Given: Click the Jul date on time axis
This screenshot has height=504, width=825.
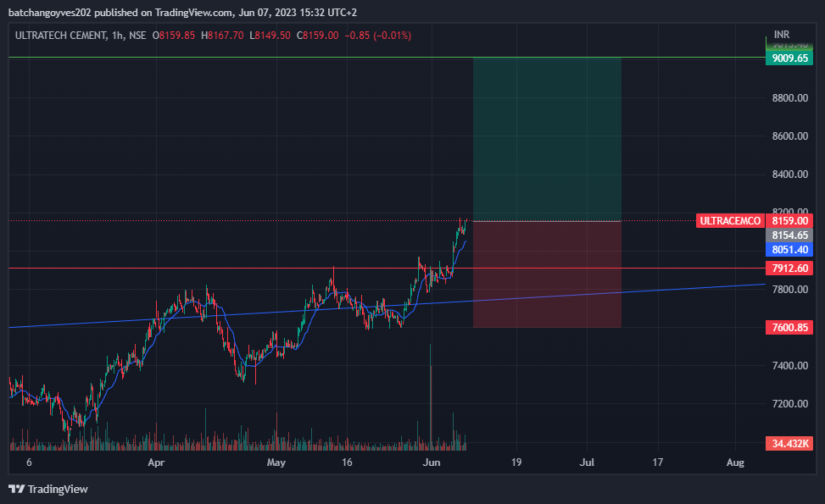Looking at the screenshot, I should point(587,462).
